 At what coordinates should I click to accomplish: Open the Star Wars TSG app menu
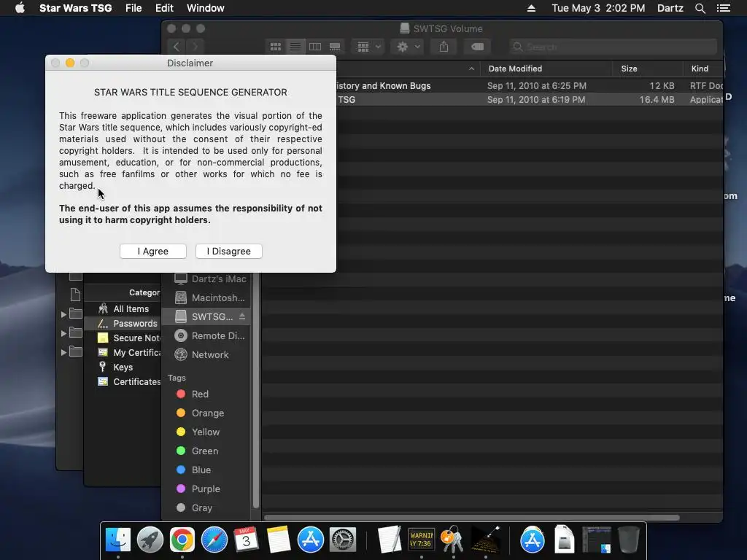click(x=75, y=8)
